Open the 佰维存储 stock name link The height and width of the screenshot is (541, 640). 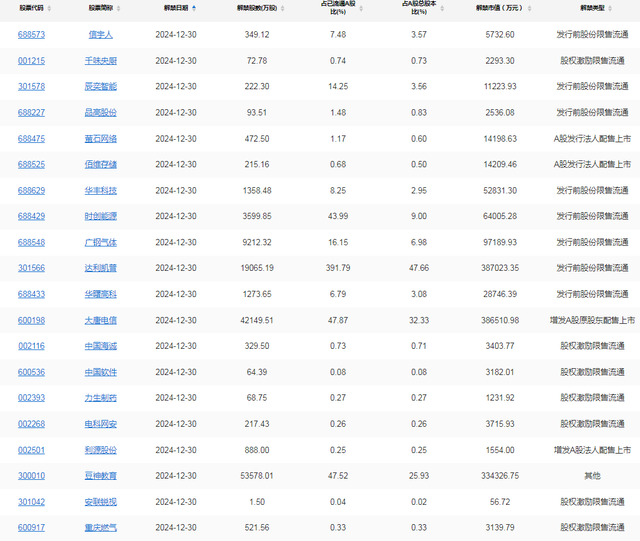coord(101,165)
